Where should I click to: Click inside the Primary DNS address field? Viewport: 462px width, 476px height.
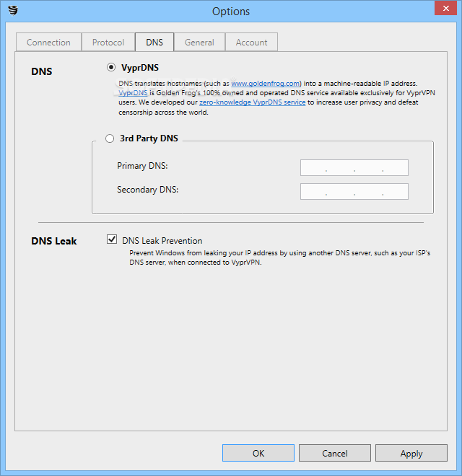tap(354, 167)
